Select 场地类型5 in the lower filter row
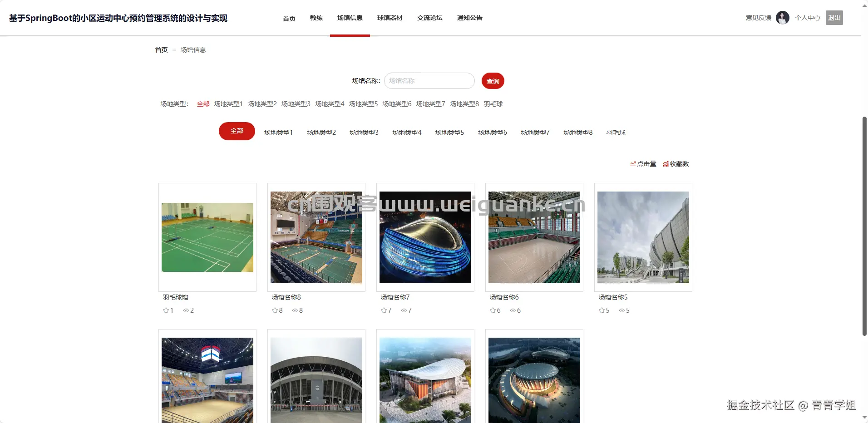The image size is (868, 423). [450, 133]
